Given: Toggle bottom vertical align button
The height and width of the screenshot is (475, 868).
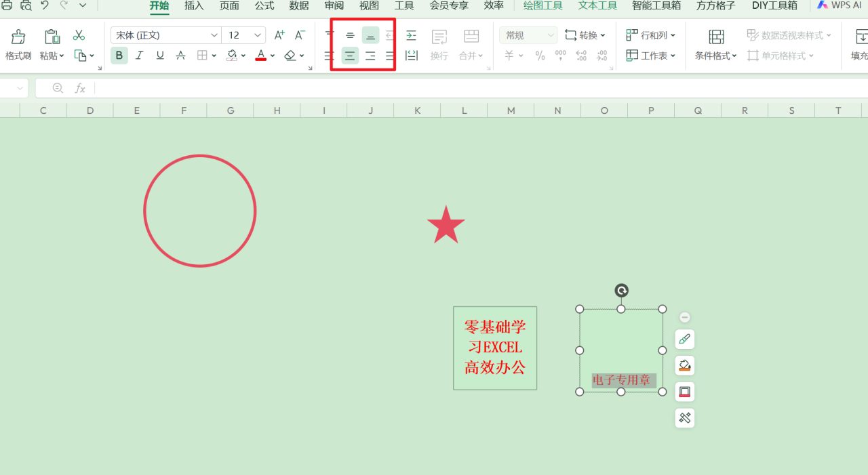Looking at the screenshot, I should point(370,35).
